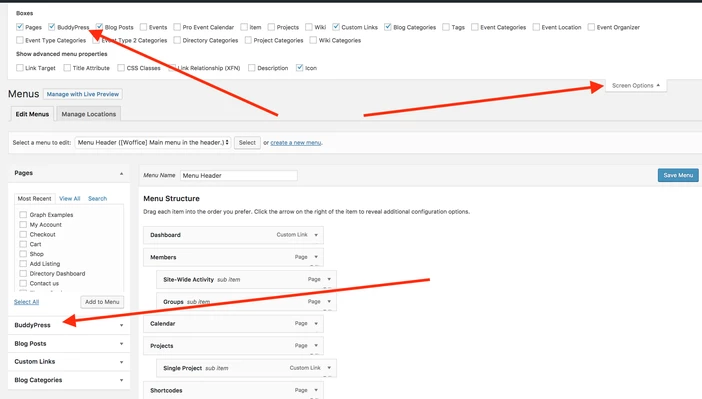Enable the Description property checkbox
702x399 pixels.
pyautogui.click(x=252, y=68)
